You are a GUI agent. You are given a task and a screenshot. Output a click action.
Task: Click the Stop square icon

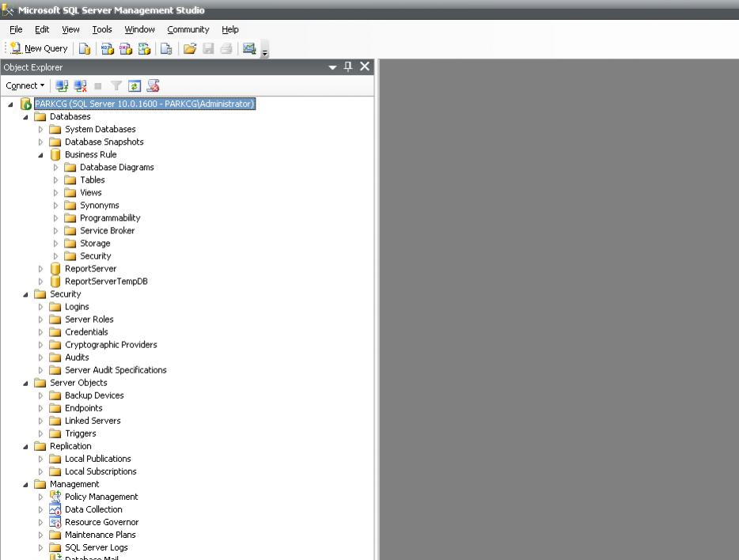click(x=98, y=85)
